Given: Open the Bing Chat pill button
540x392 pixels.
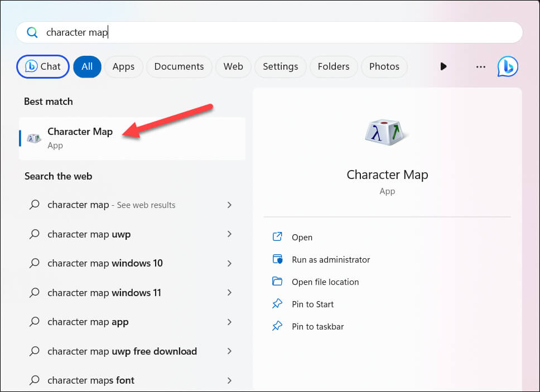Looking at the screenshot, I should point(43,66).
